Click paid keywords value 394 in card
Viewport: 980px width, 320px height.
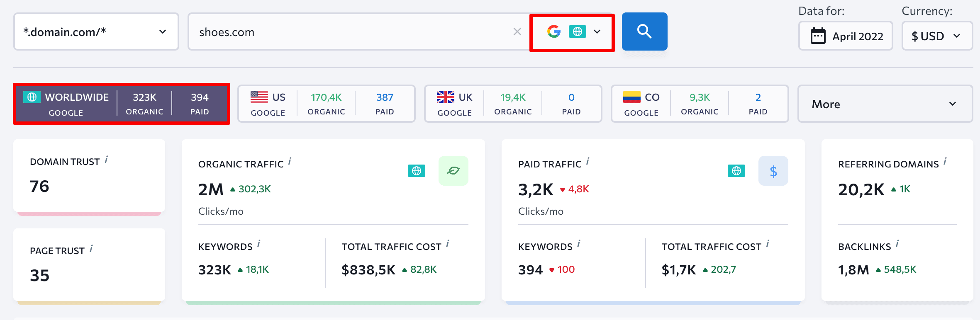pos(530,270)
